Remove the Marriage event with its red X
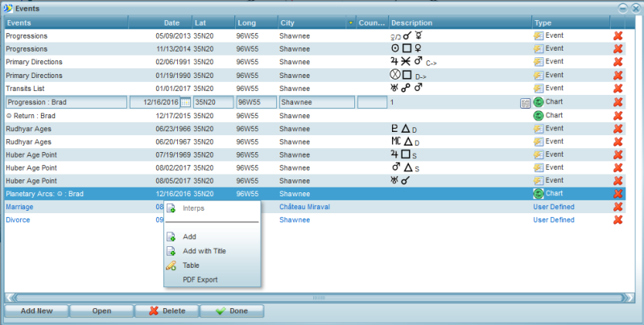This screenshot has width=644, height=325. tap(618, 207)
